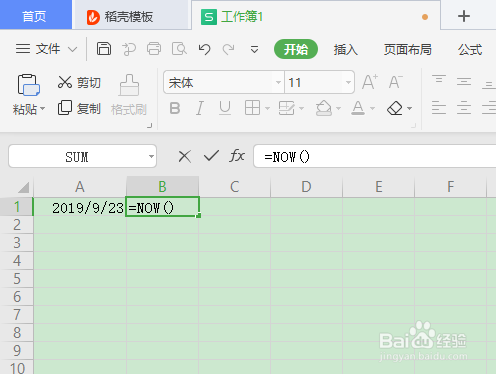Expand clear eraser dropdown arrow
The height and width of the screenshot is (374, 496).
pyautogui.click(x=410, y=109)
